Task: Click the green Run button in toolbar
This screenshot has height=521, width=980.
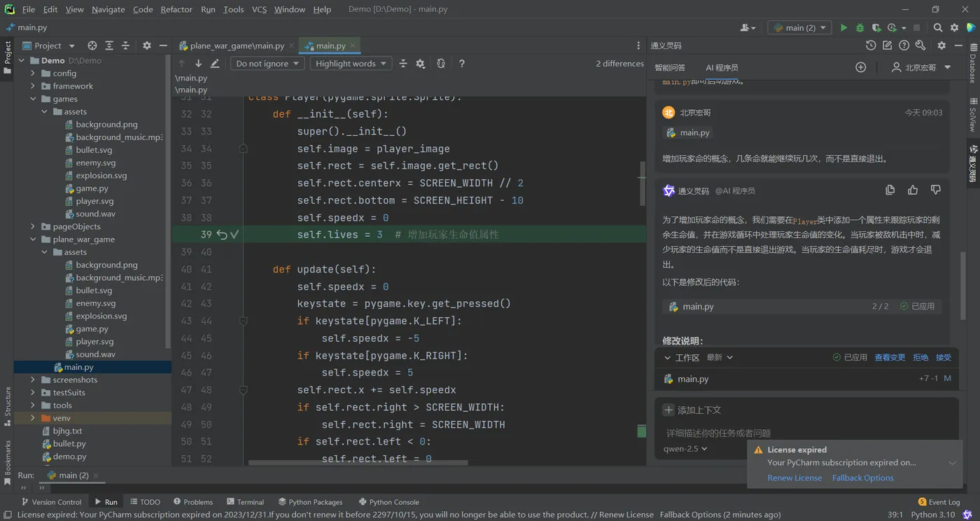Action: (843, 28)
